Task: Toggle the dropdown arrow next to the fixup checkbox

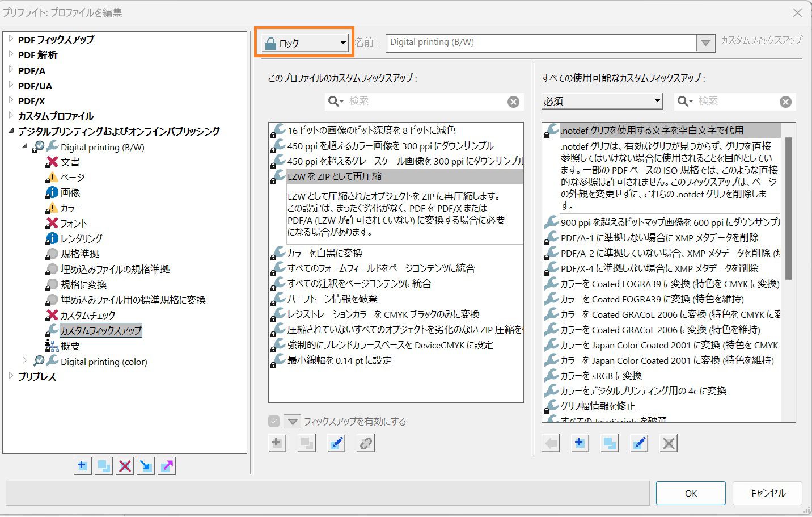Action: 293,421
